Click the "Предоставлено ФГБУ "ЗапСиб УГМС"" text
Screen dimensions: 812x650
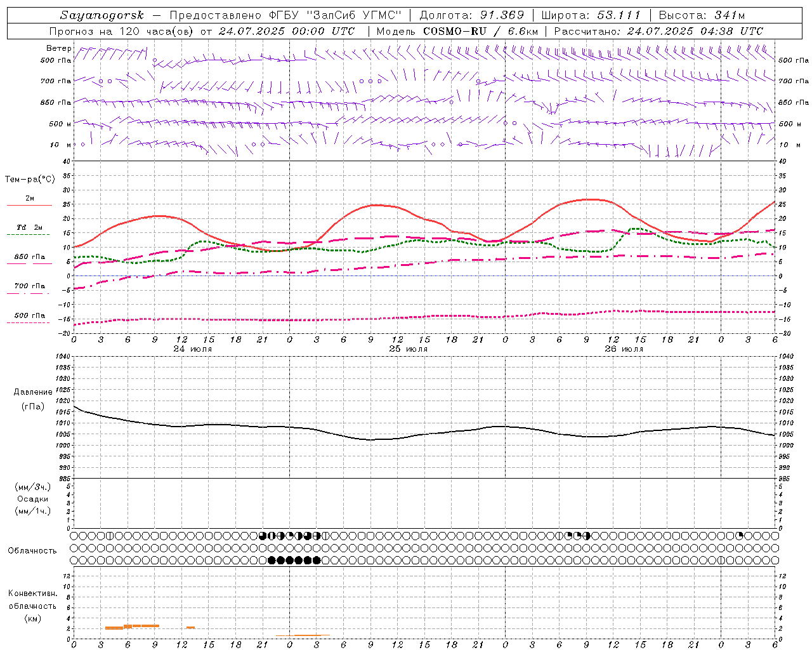[x=285, y=15]
